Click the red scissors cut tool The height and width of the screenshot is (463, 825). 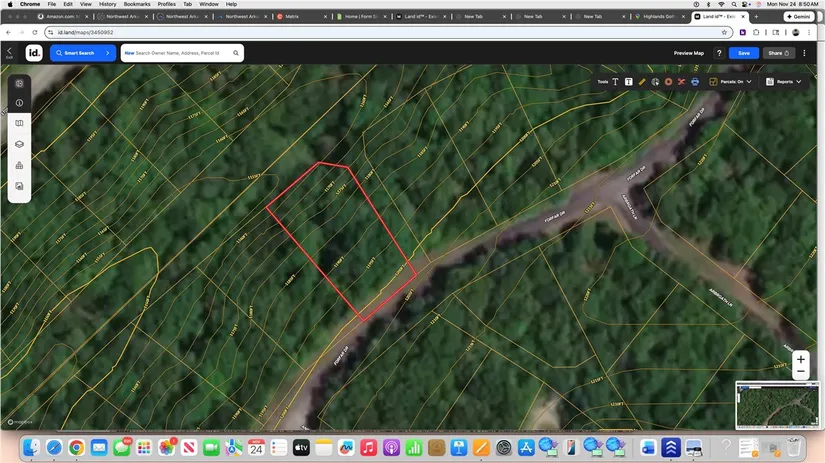(x=681, y=82)
